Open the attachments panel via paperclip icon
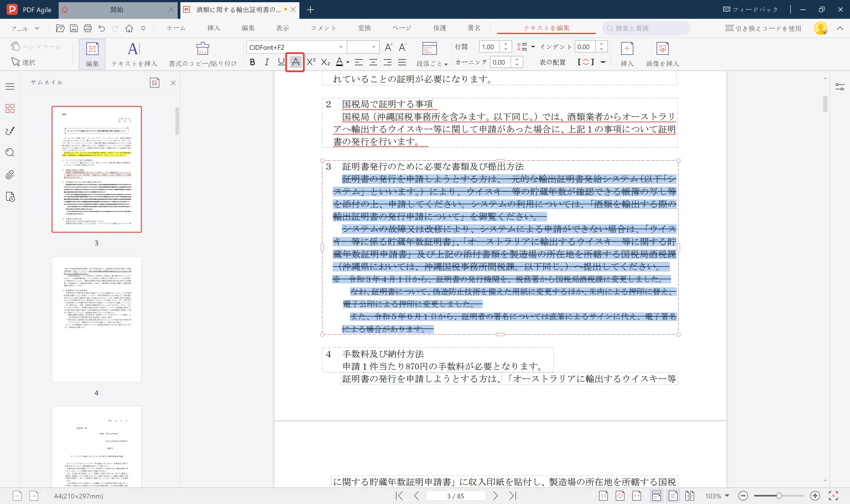 [x=9, y=174]
